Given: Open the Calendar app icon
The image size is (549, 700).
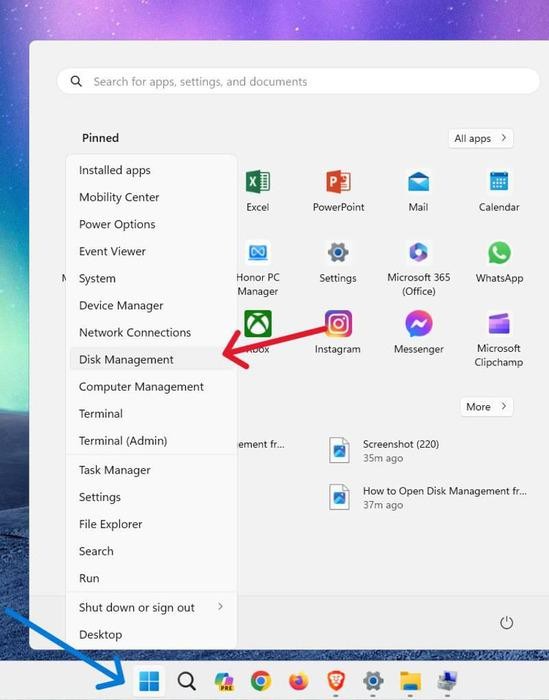Looking at the screenshot, I should [499, 182].
